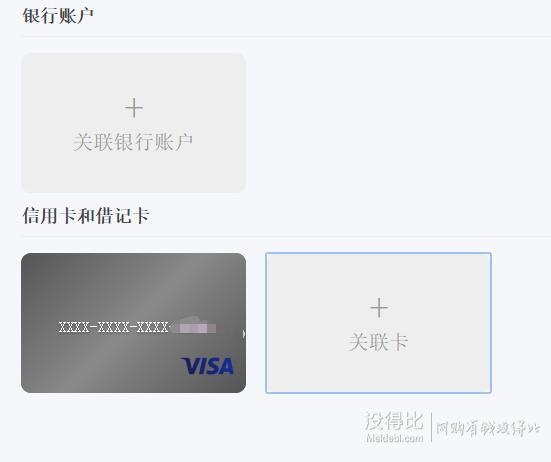Click the divider line under 银行账户
Screen dimensions: 551x462
coord(286,36)
